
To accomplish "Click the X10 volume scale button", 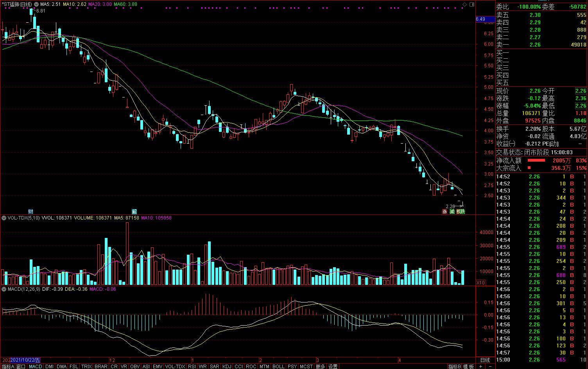I will (480, 283).
